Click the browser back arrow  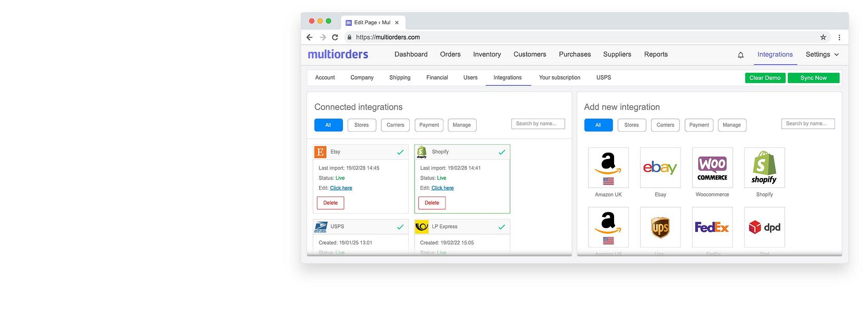(x=309, y=37)
